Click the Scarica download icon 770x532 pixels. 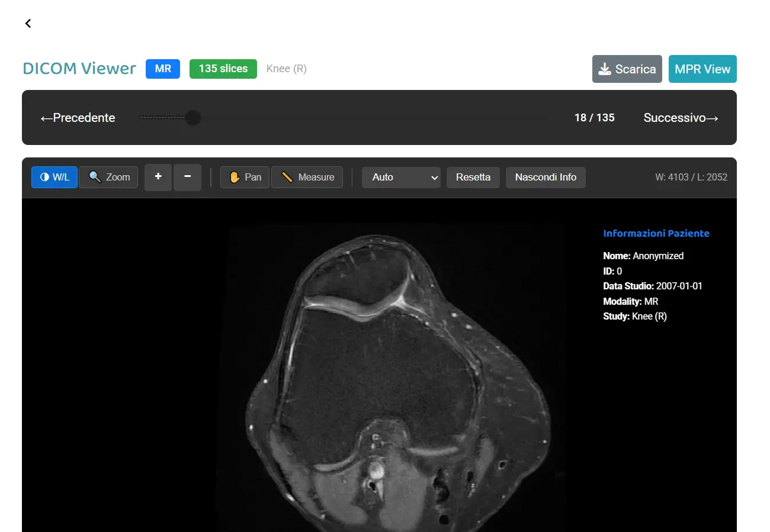[x=605, y=69]
